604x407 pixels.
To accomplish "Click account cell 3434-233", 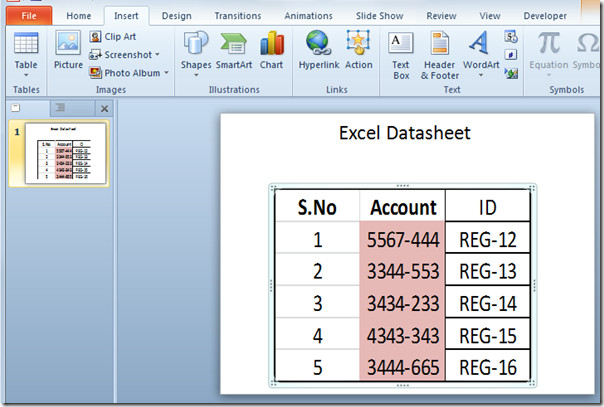I will 403,303.
